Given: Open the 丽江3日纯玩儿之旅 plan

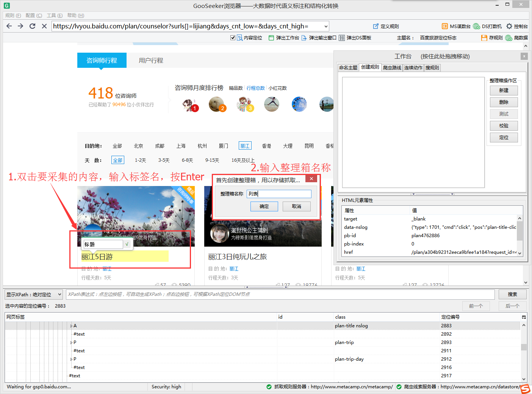Looking at the screenshot, I should pos(238,257).
